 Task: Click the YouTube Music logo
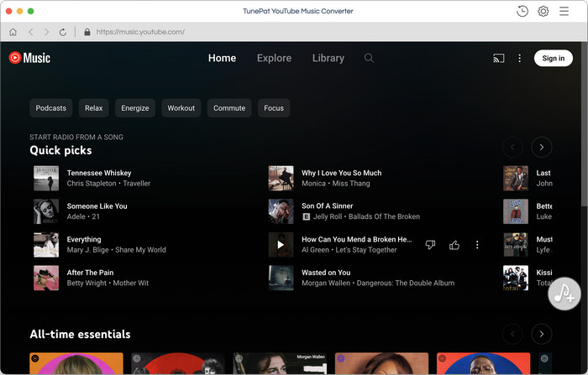point(29,58)
